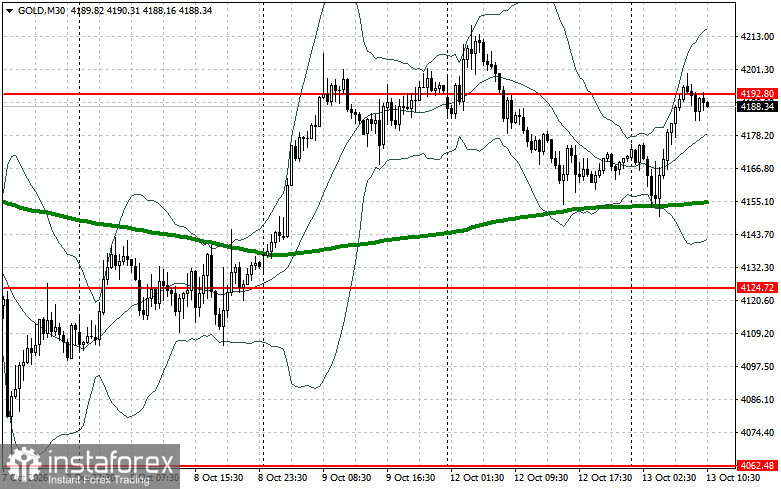Click the 12 Oct 01:30 time label
This screenshot has width=781, height=489.
(477, 478)
